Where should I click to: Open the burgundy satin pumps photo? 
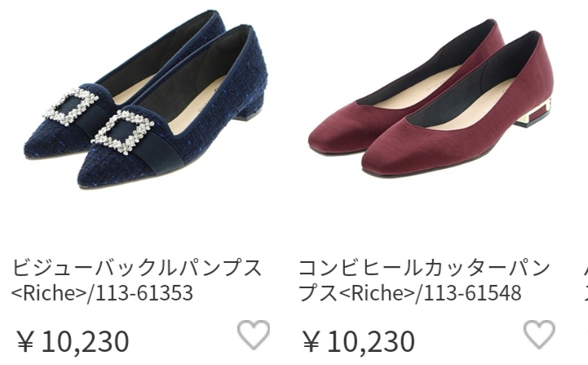point(431,98)
